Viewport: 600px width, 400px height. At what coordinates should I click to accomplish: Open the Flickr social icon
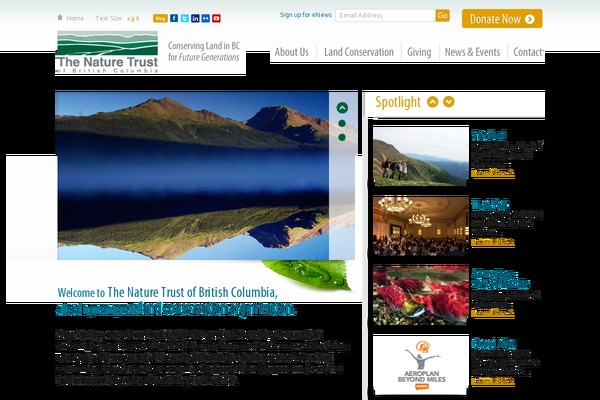(x=206, y=18)
